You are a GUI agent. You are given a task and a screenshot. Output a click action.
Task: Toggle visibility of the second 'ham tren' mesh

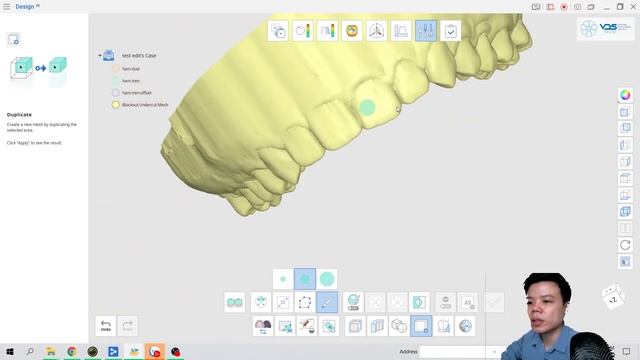point(116,81)
